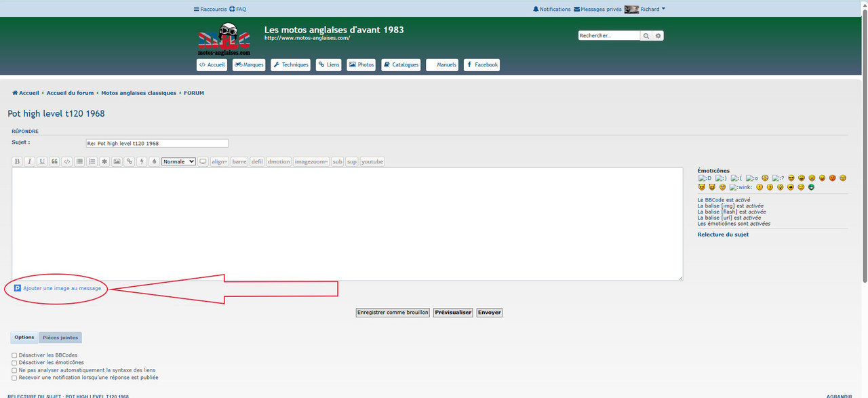Insert the sup superscript tag
This screenshot has height=398, width=868.
352,161
